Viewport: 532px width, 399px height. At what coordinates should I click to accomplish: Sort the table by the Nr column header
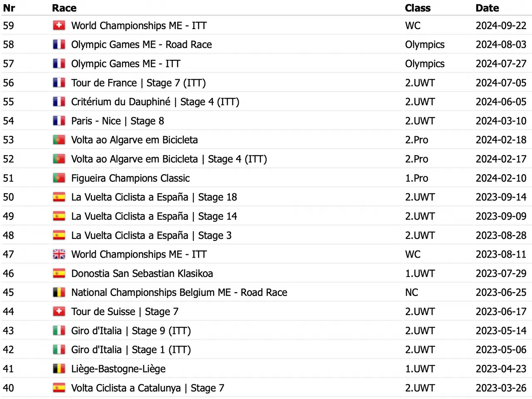[9, 8]
